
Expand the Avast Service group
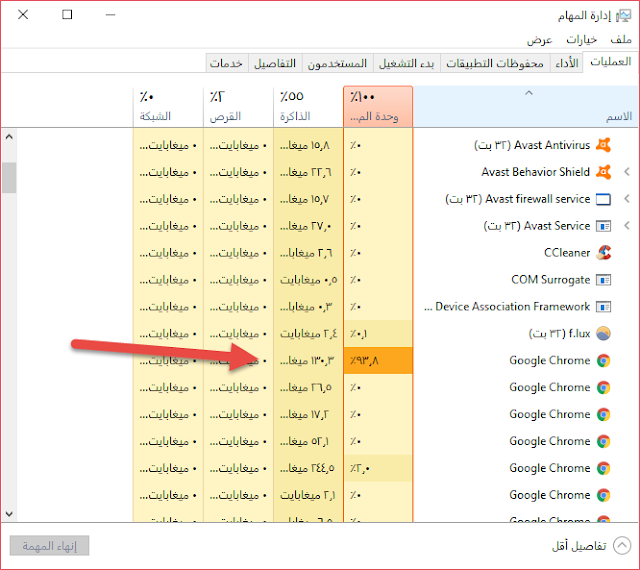627,226
